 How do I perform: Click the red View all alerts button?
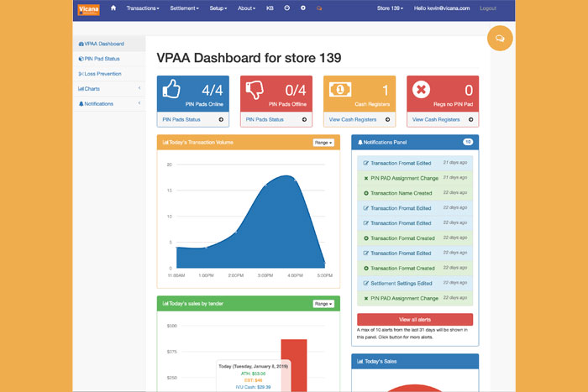click(415, 320)
